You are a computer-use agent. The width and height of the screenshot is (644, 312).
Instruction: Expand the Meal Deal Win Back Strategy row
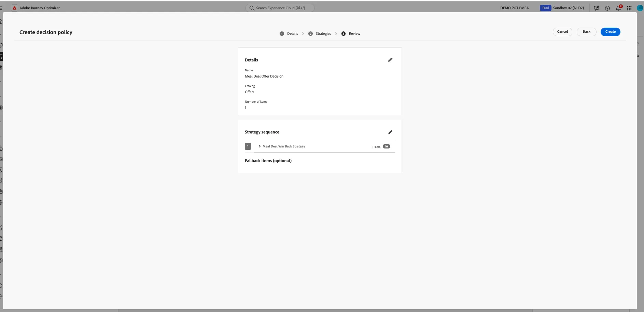tap(260, 146)
